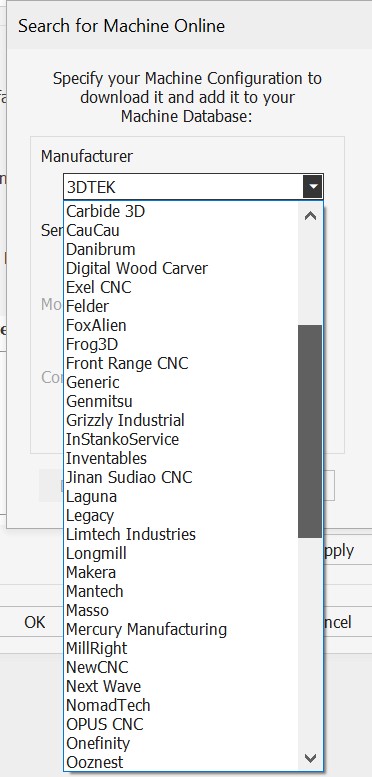This screenshot has height=777, width=372.
Task: Select NomadTech entry
Action: click(182, 705)
